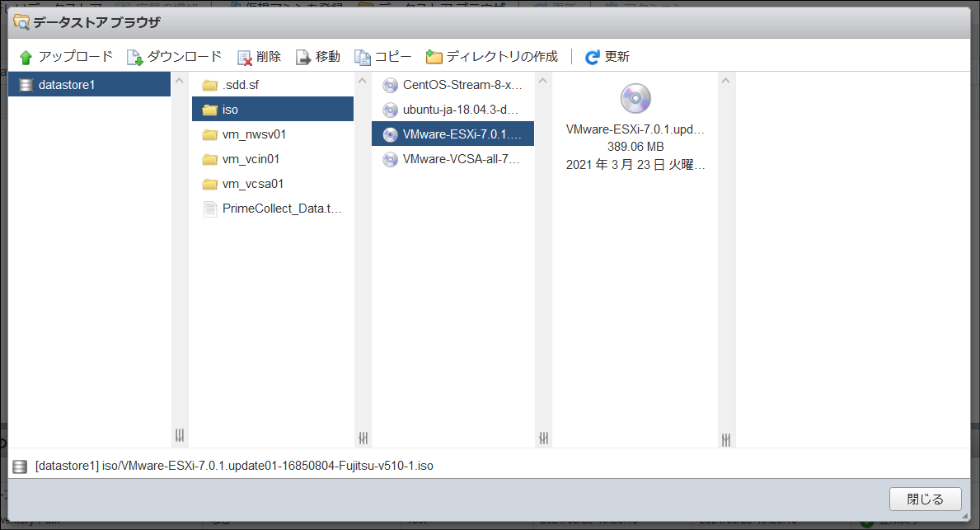Click the large disc preview icon
The image size is (980, 530).
[635, 98]
